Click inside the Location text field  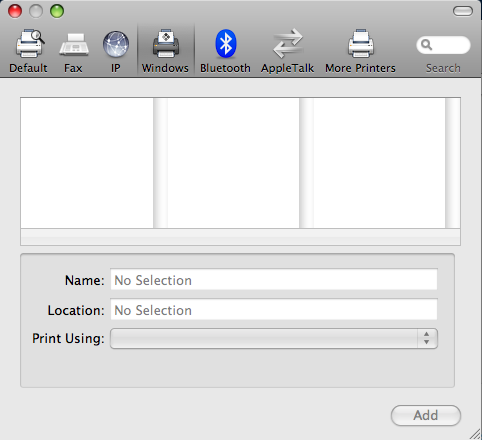[x=274, y=310]
